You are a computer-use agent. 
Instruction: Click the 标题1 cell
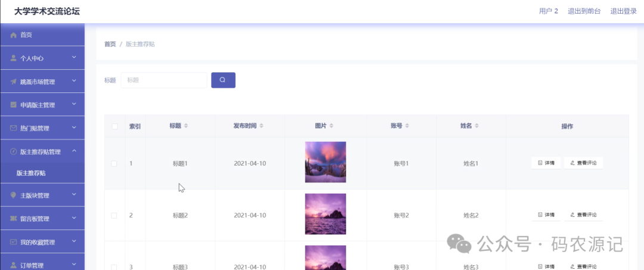(x=180, y=163)
